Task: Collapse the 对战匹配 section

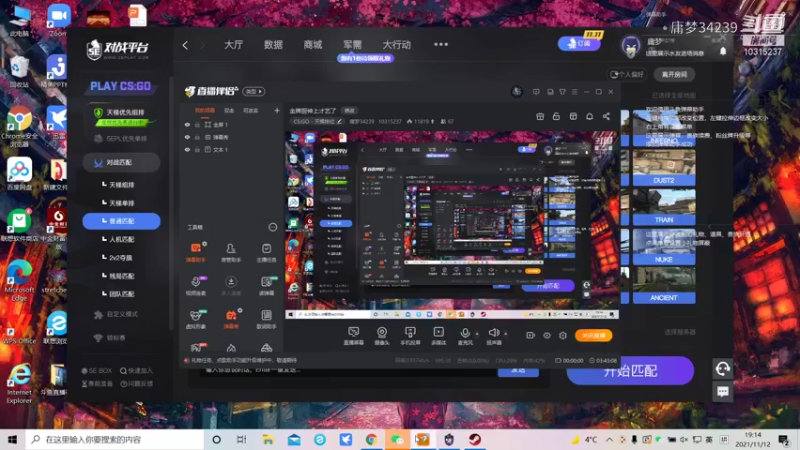Action: click(121, 162)
